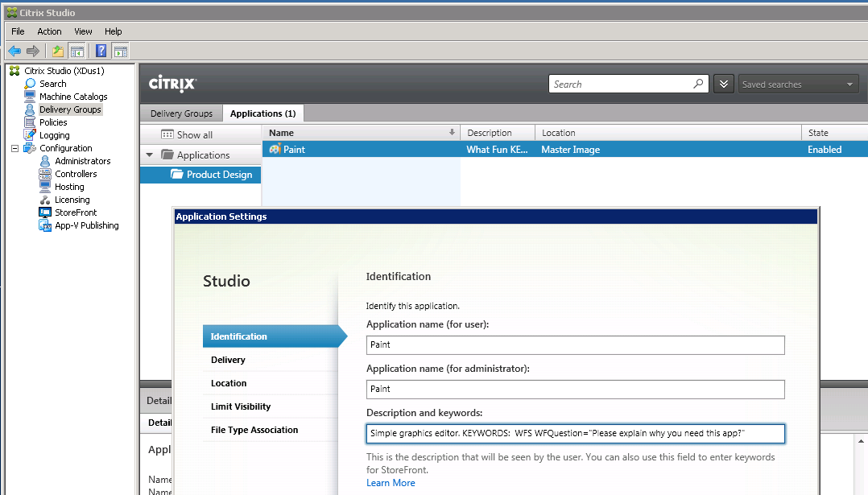Viewport: 868px width, 495px height.
Task: Click the Learn More link
Action: pos(391,483)
